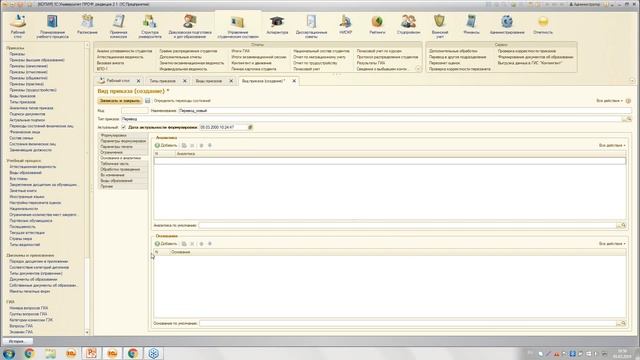Viewport: 640px width, 360px height.
Task: Expand the Отчеты panel more-items arrow
Action: click(418, 69)
